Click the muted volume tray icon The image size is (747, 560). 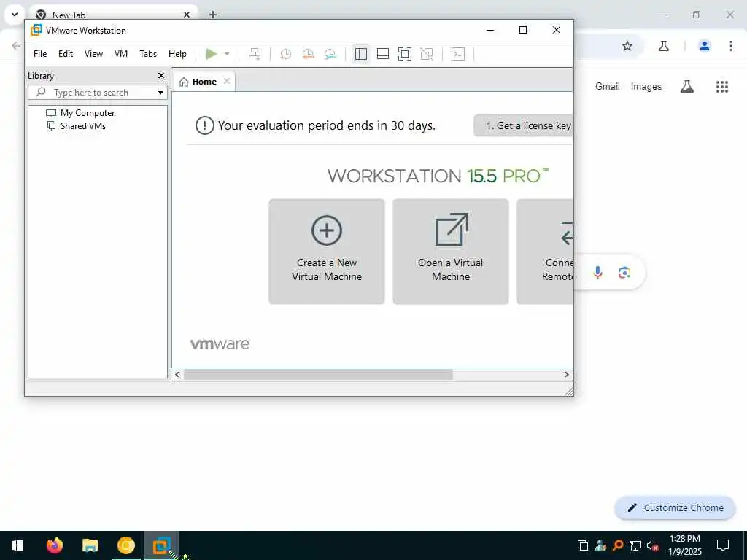[x=653, y=545]
